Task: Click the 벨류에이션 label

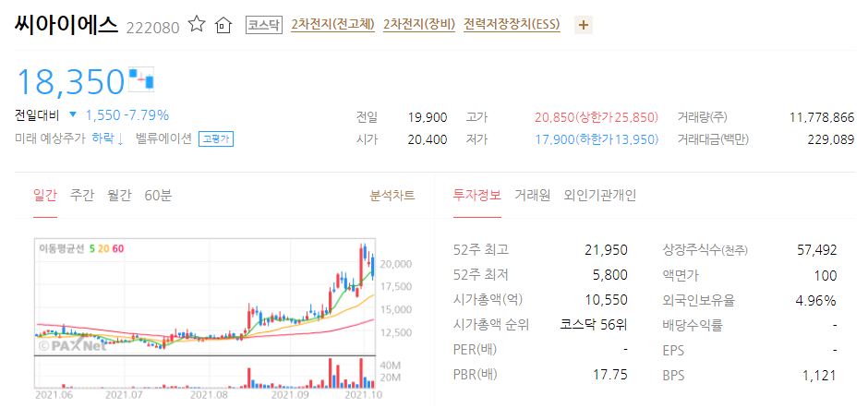Action: (x=163, y=138)
